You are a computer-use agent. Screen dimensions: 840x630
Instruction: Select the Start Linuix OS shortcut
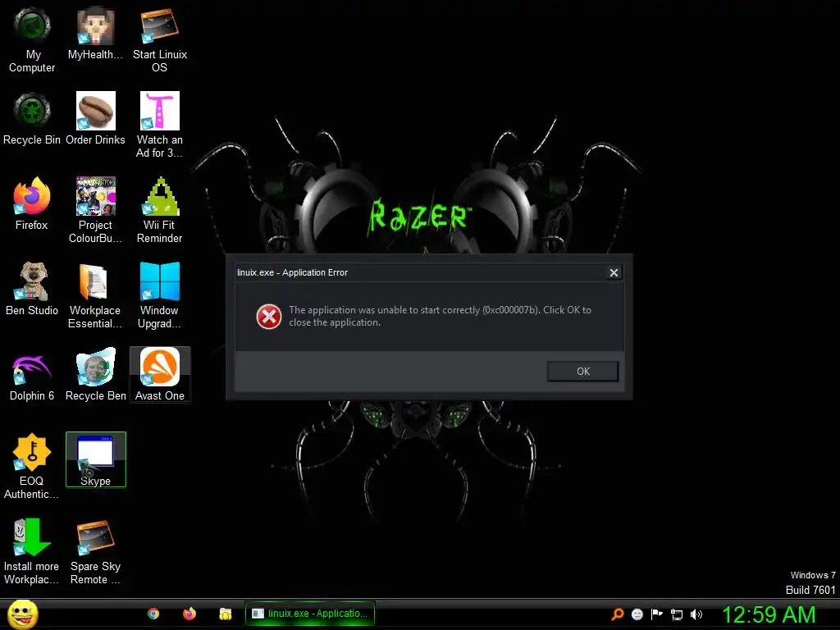tap(160, 40)
